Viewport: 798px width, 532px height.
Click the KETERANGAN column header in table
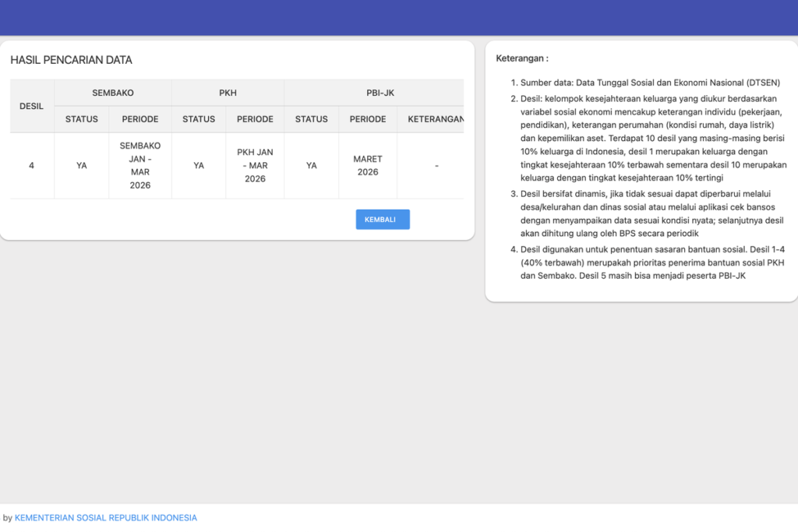pos(436,119)
